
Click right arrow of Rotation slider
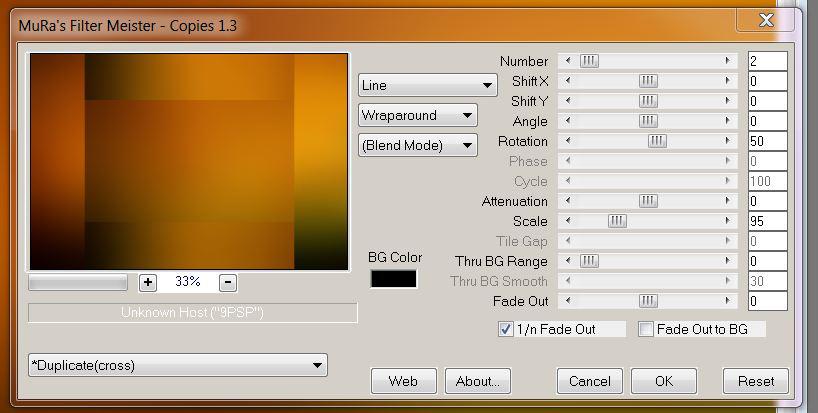[727, 141]
